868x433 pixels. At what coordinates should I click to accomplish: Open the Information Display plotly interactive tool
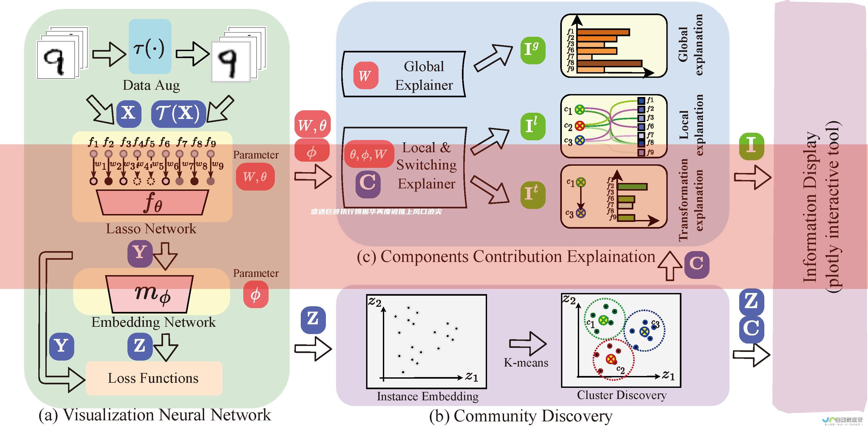[x=825, y=216]
